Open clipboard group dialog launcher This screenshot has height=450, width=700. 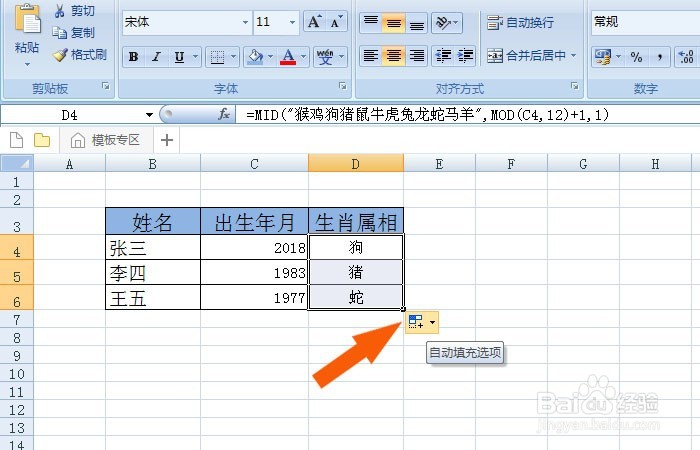point(106,86)
